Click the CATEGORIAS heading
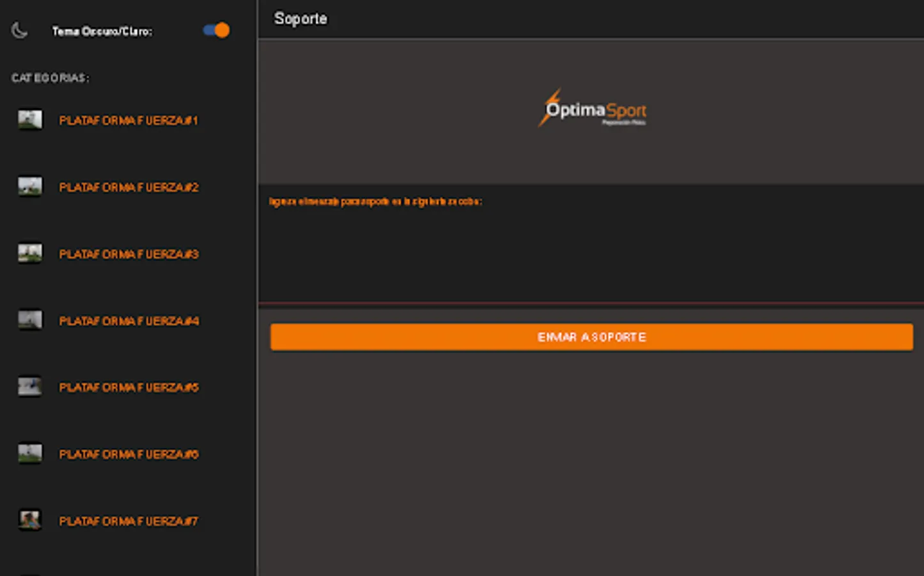The height and width of the screenshot is (576, 924). pos(51,78)
